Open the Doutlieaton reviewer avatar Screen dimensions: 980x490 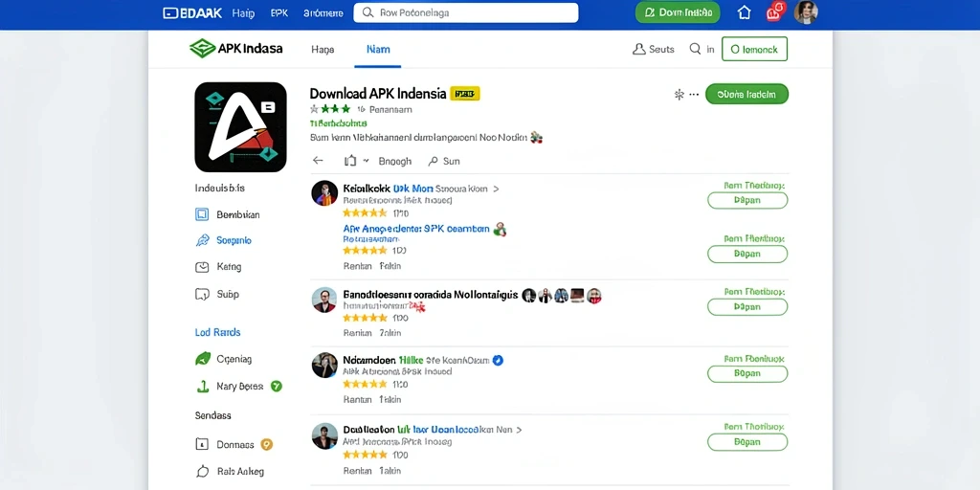click(324, 435)
